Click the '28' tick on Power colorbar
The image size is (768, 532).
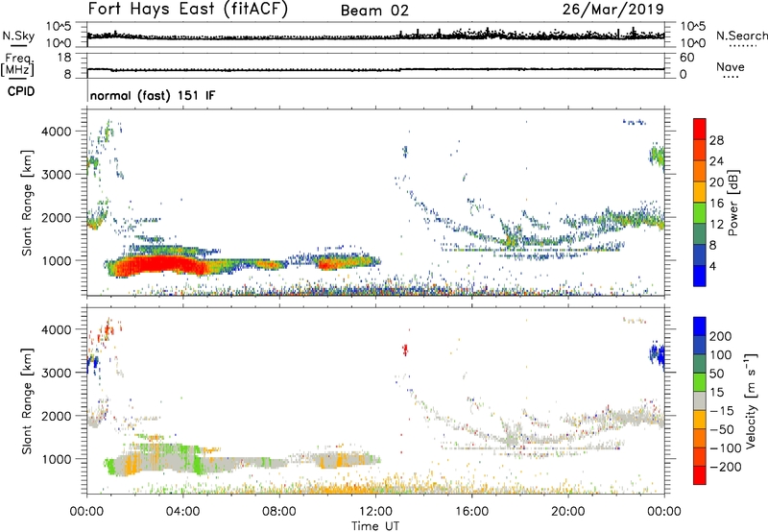(x=716, y=140)
